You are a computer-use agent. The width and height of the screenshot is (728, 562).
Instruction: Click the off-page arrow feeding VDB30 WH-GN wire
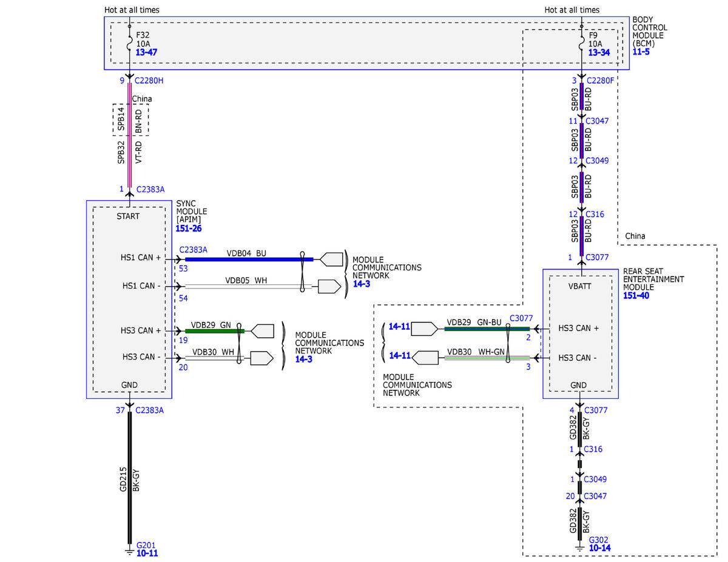click(x=425, y=357)
